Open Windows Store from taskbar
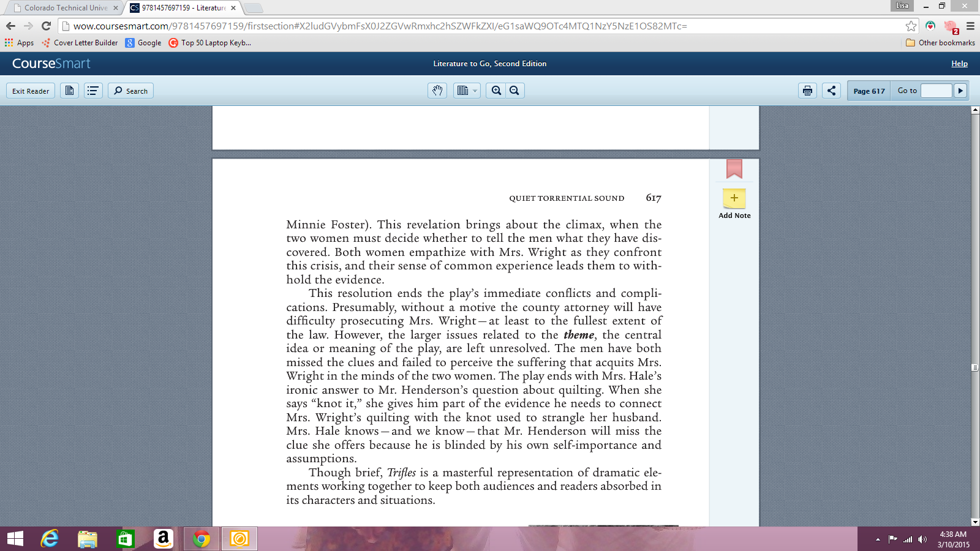980x551 pixels. click(125, 539)
